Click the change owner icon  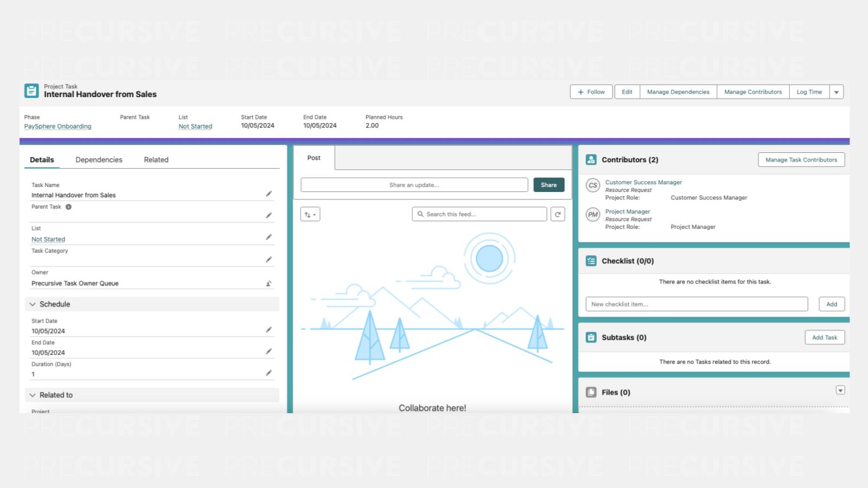click(269, 284)
